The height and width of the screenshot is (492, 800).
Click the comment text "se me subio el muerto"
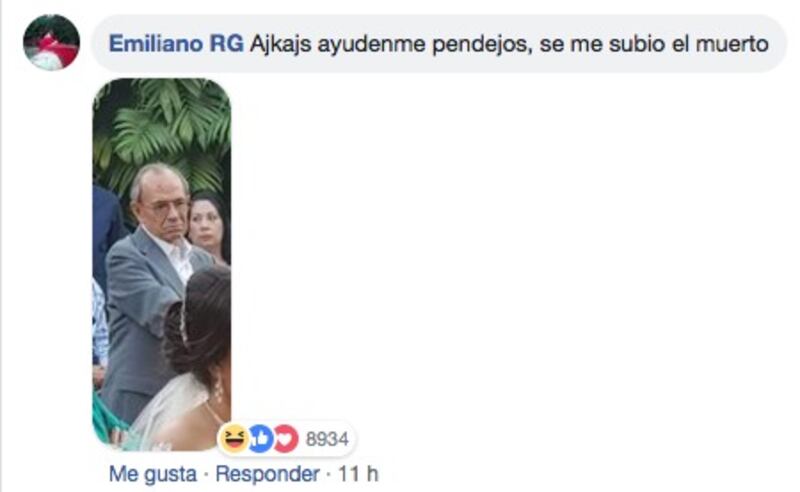[x=654, y=44]
